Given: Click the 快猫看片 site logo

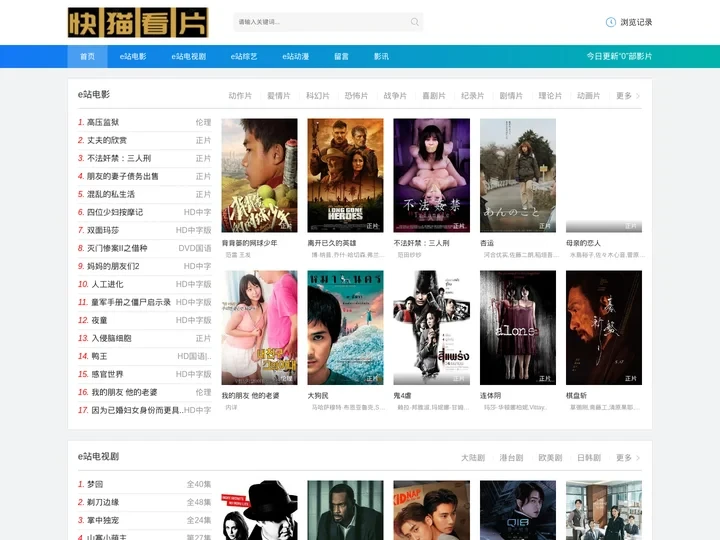Looking at the screenshot, I should click(x=138, y=22).
